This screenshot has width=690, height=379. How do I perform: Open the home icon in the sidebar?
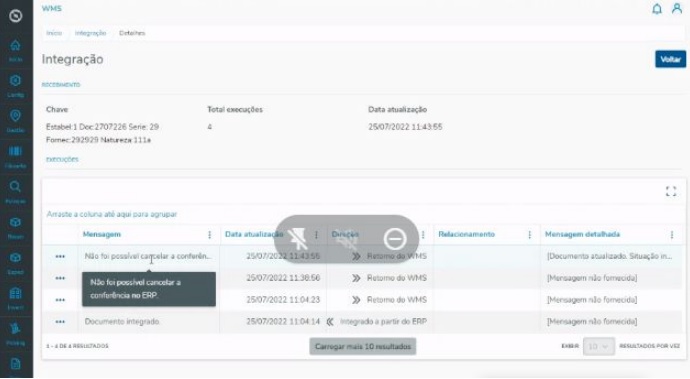click(15, 45)
